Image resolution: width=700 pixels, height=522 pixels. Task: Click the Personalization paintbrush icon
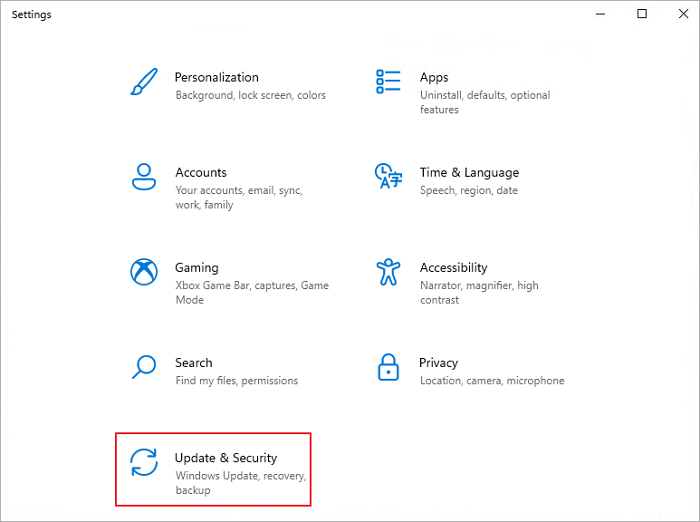(x=144, y=82)
